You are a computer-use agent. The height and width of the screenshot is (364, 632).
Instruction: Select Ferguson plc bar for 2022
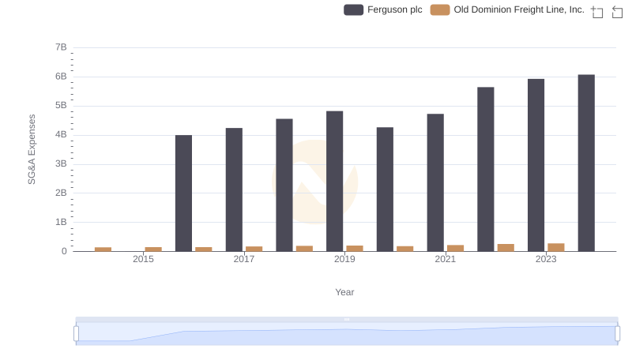click(x=486, y=169)
